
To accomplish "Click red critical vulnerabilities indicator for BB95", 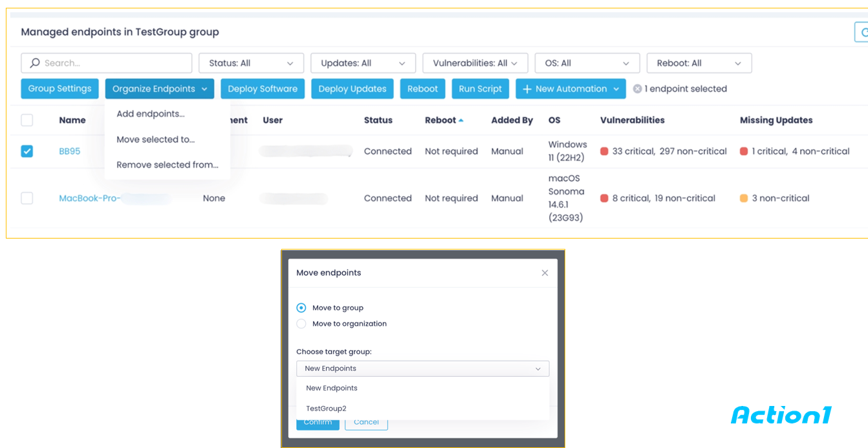I will coord(604,151).
